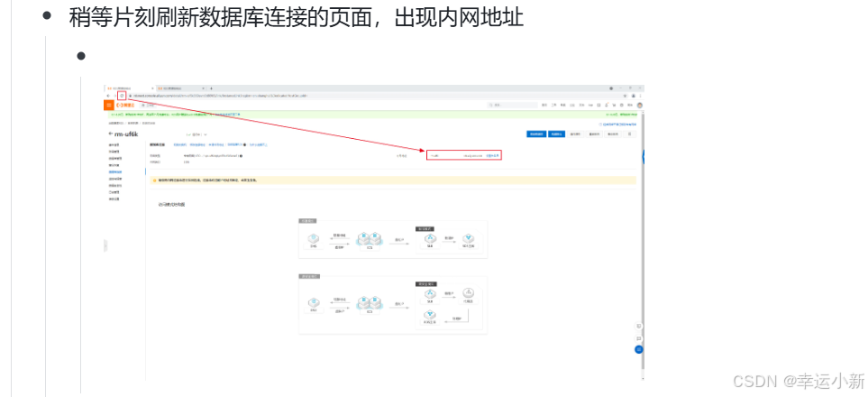Open the embedded console screenshot image
This screenshot has width=868, height=397.
[x=374, y=232]
